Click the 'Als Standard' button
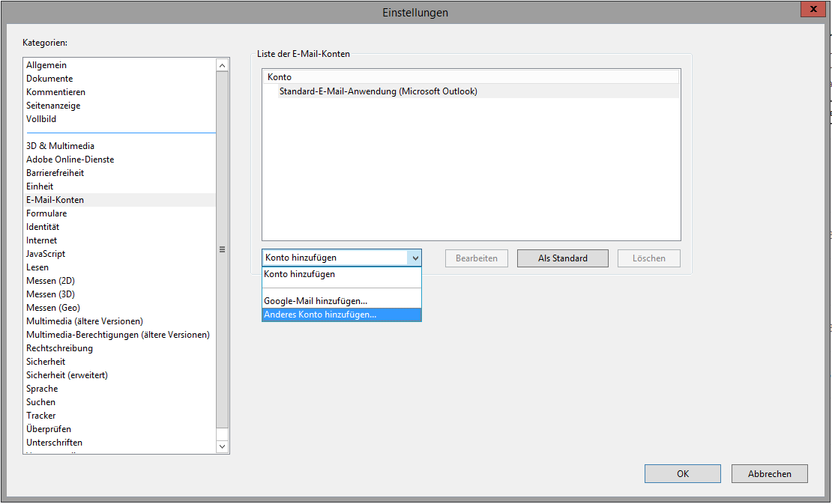 [x=562, y=258]
